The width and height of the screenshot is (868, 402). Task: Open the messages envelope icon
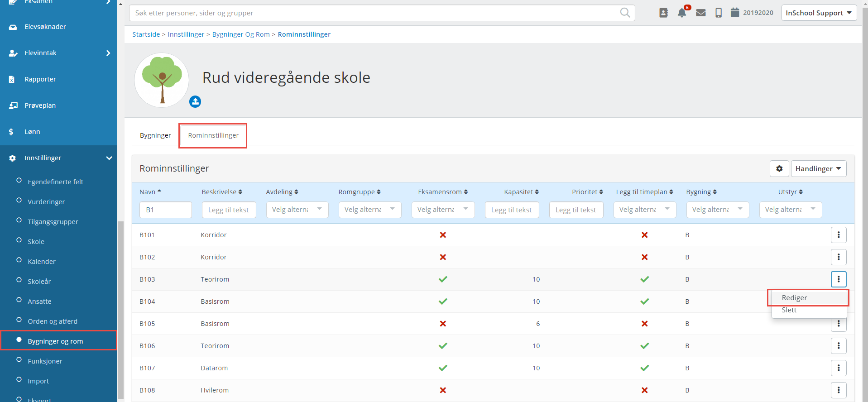[x=701, y=13]
